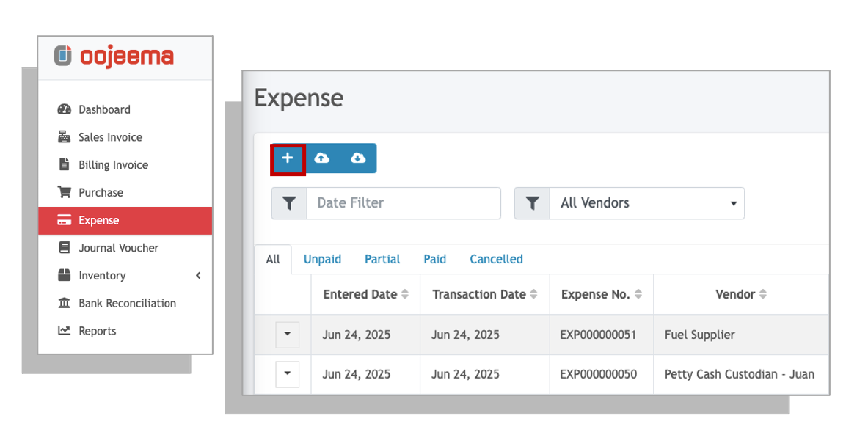Switch to the Paid tab
Screen dimensions: 868x446
point(434,259)
